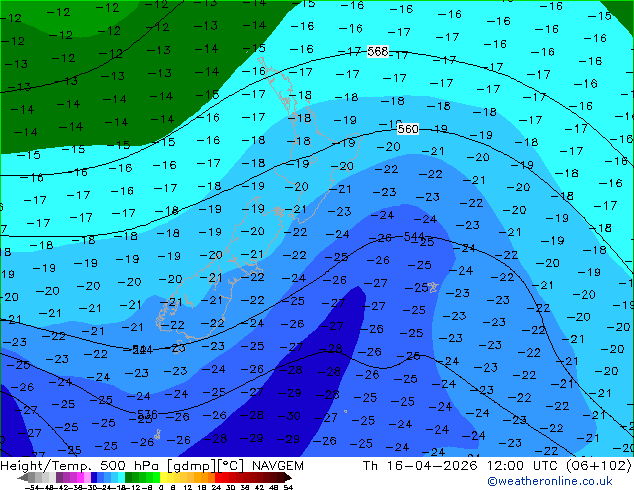
Task: Click the NAVGEM model name in caption
Action: [x=278, y=466]
